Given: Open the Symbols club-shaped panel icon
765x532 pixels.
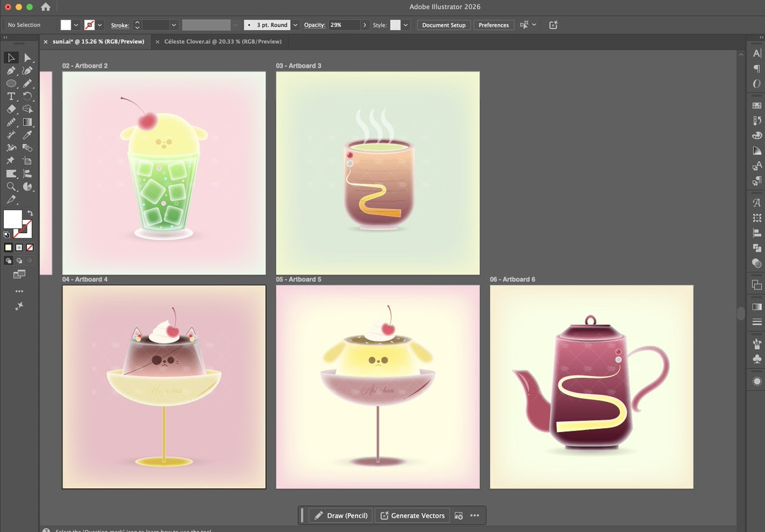Looking at the screenshot, I should pos(757,359).
